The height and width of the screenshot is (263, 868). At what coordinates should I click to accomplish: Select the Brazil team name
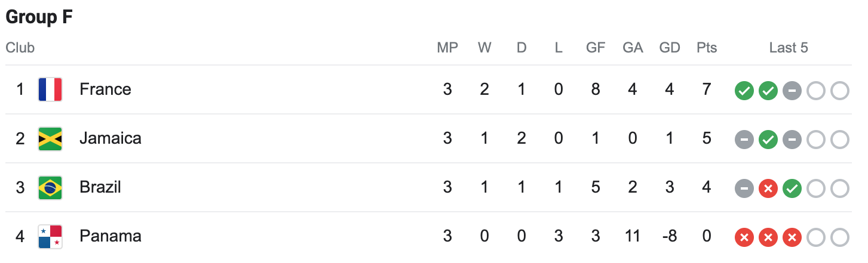(x=100, y=187)
